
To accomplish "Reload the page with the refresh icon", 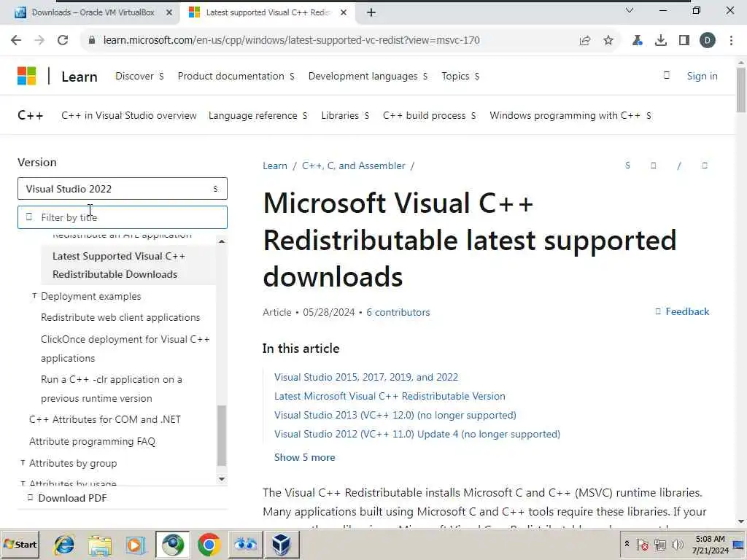I will pyautogui.click(x=63, y=40).
